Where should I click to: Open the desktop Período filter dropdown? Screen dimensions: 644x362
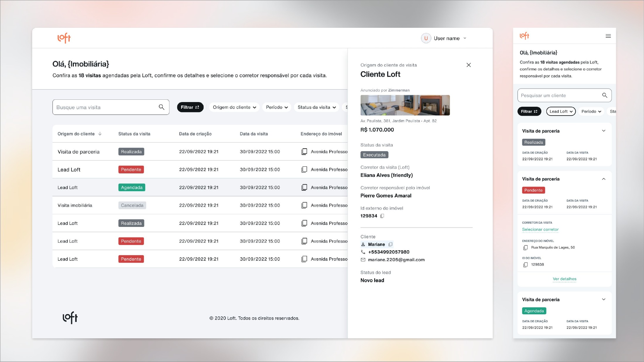(x=277, y=107)
